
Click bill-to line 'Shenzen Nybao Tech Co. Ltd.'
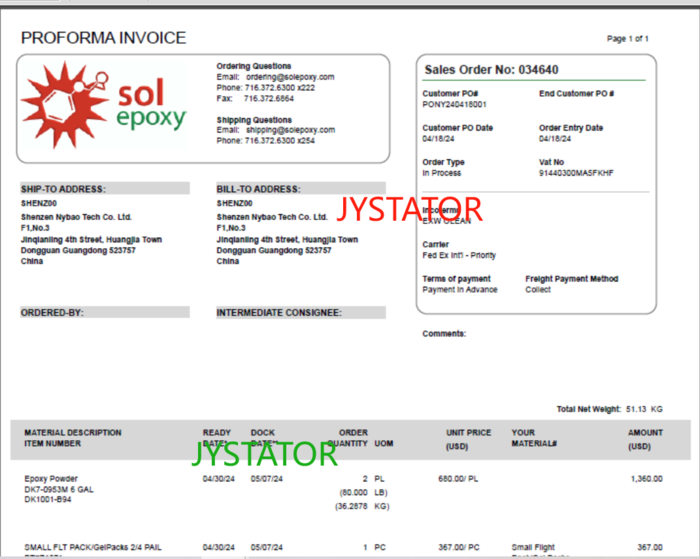pos(272,217)
